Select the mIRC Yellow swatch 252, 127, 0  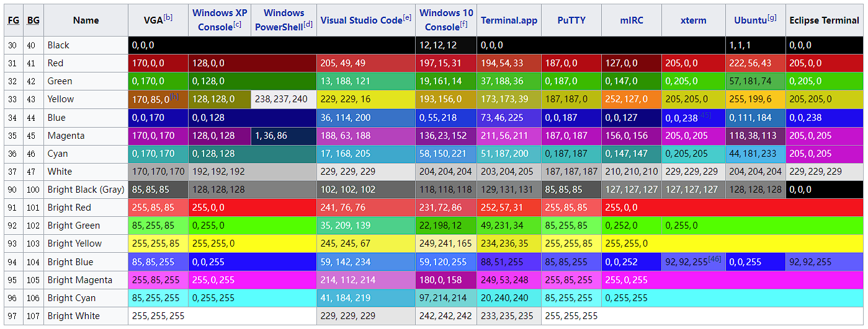632,99
